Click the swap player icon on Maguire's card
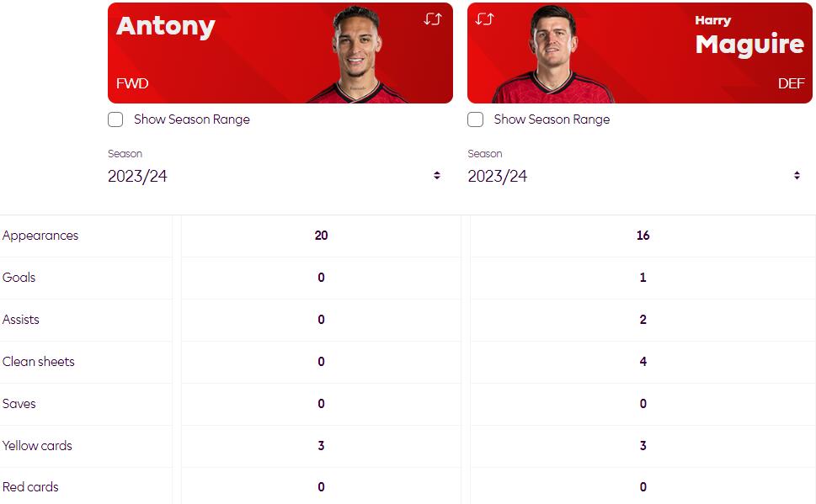 click(x=484, y=19)
